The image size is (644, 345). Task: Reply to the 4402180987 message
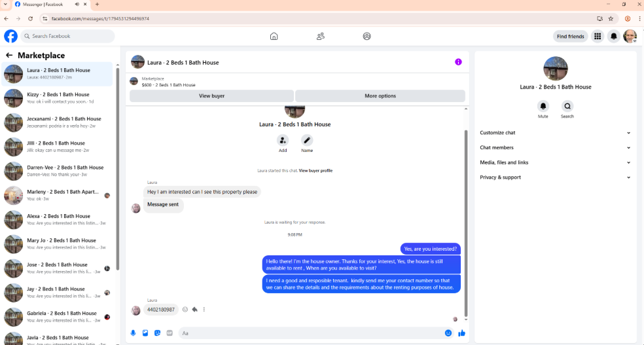pos(194,309)
